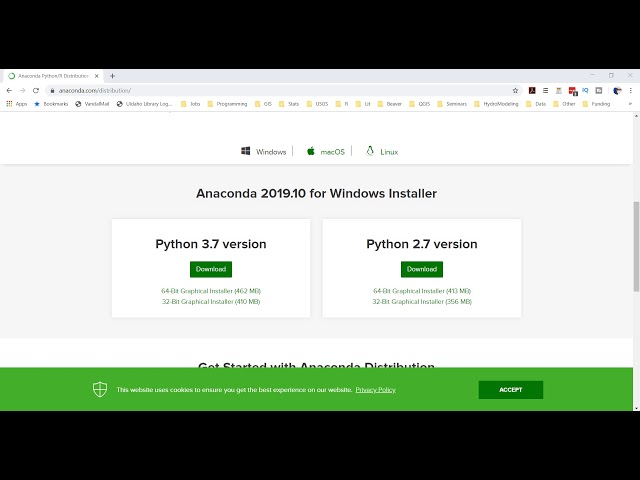The image size is (640, 480).
Task: Minimize the Chrome window
Action: pyautogui.click(x=592, y=76)
